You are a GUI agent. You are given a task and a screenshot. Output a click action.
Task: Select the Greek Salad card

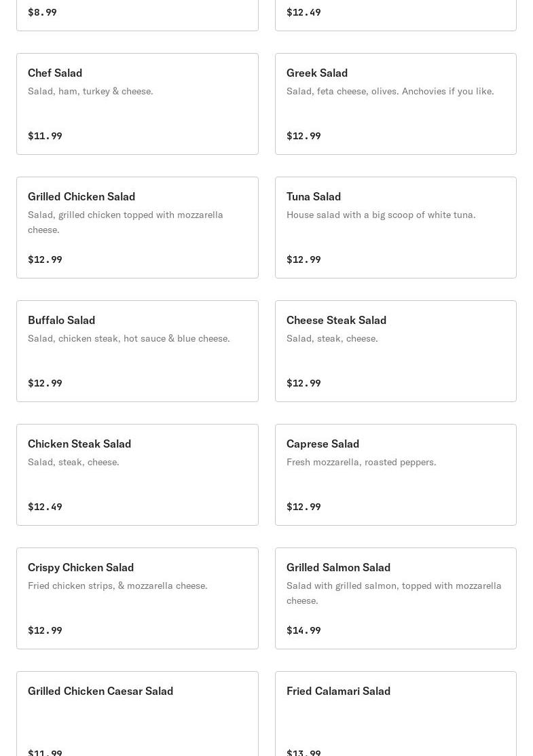[x=395, y=104]
